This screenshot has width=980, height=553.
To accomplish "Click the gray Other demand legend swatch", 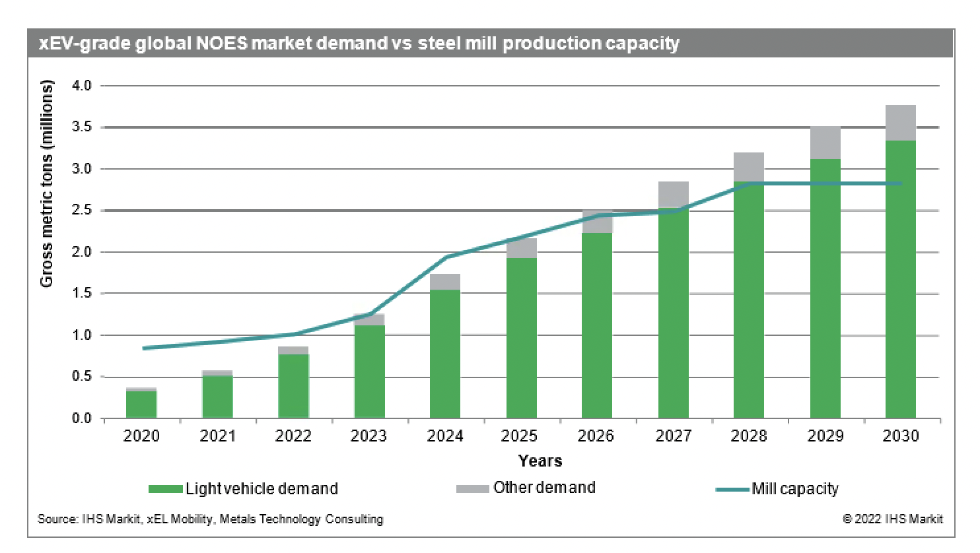I will tap(472, 489).
